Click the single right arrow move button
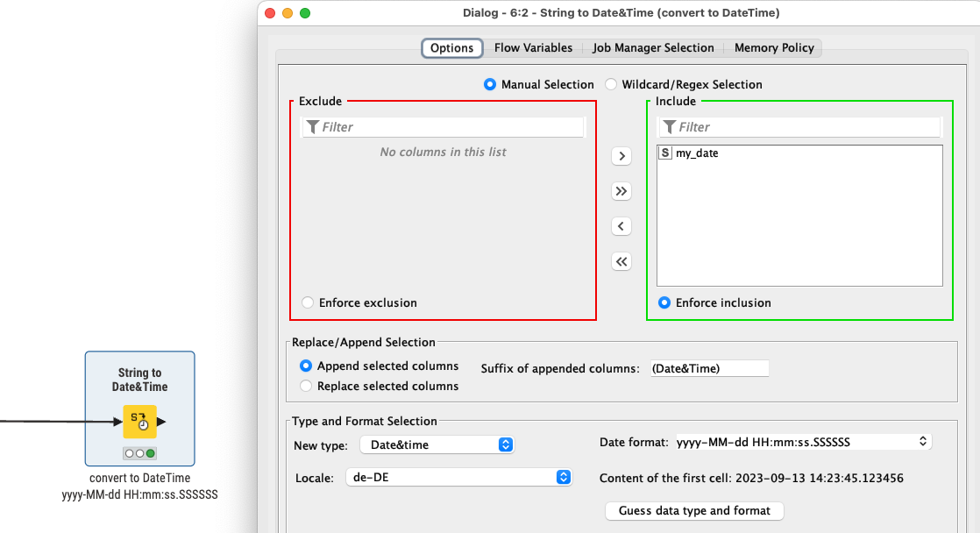 (x=621, y=156)
